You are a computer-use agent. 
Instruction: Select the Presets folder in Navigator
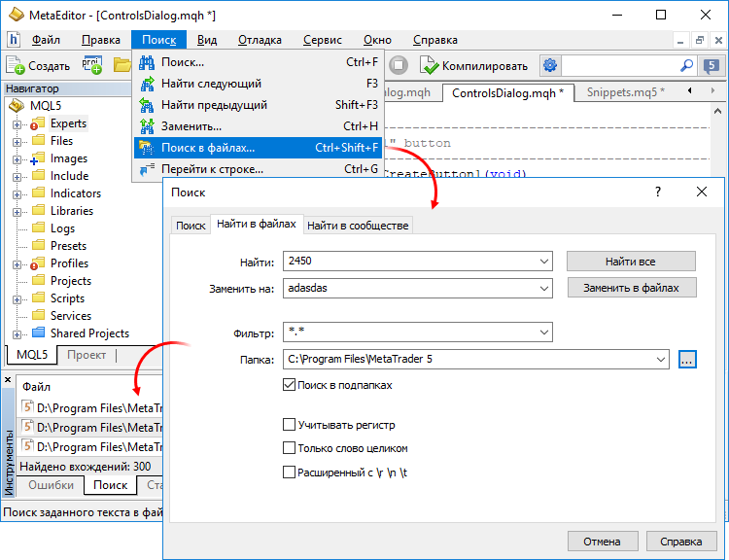point(68,246)
